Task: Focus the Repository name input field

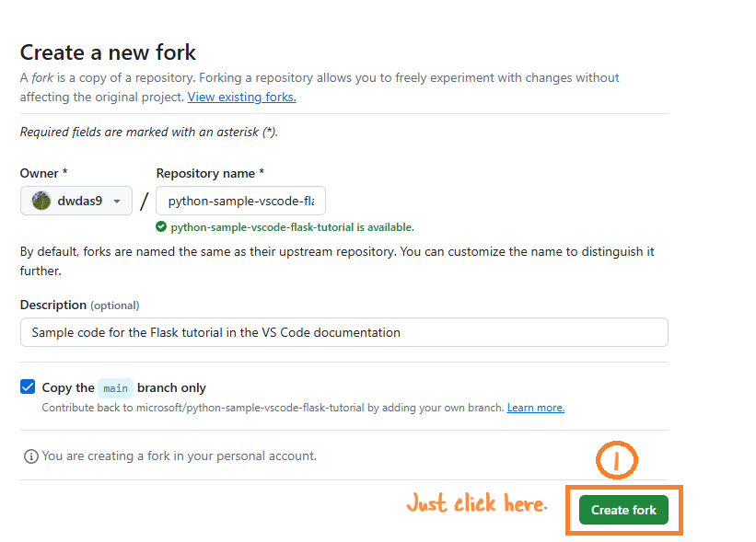Action: click(240, 201)
